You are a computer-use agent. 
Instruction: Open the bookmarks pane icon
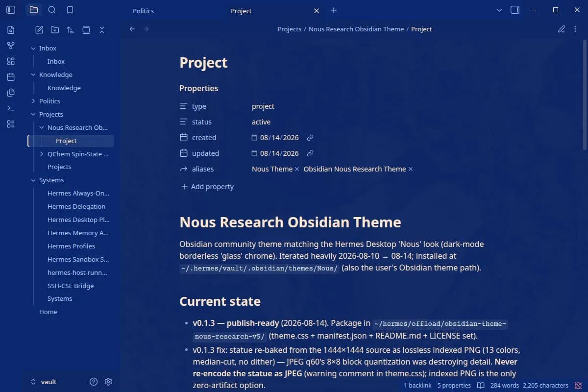coord(70,10)
